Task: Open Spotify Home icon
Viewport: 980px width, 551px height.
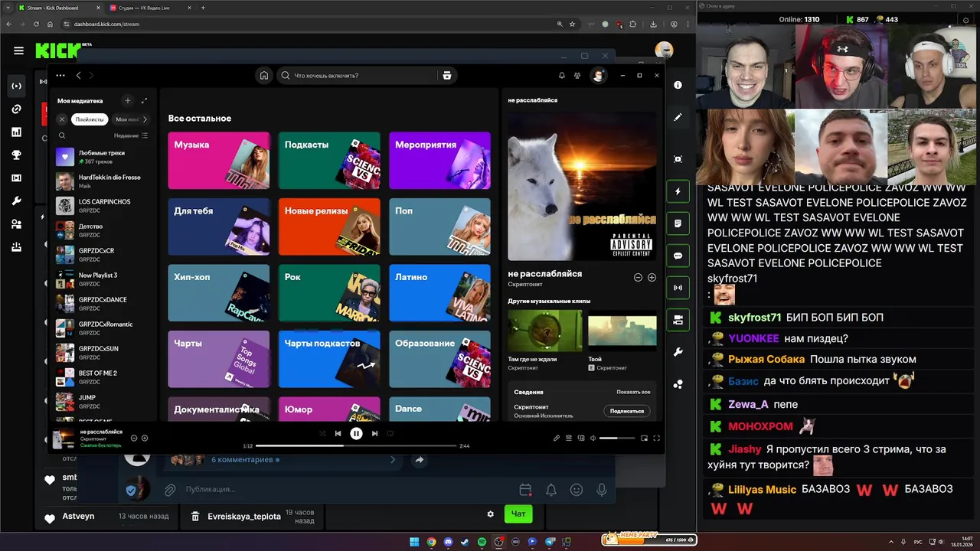Action: pyautogui.click(x=264, y=75)
